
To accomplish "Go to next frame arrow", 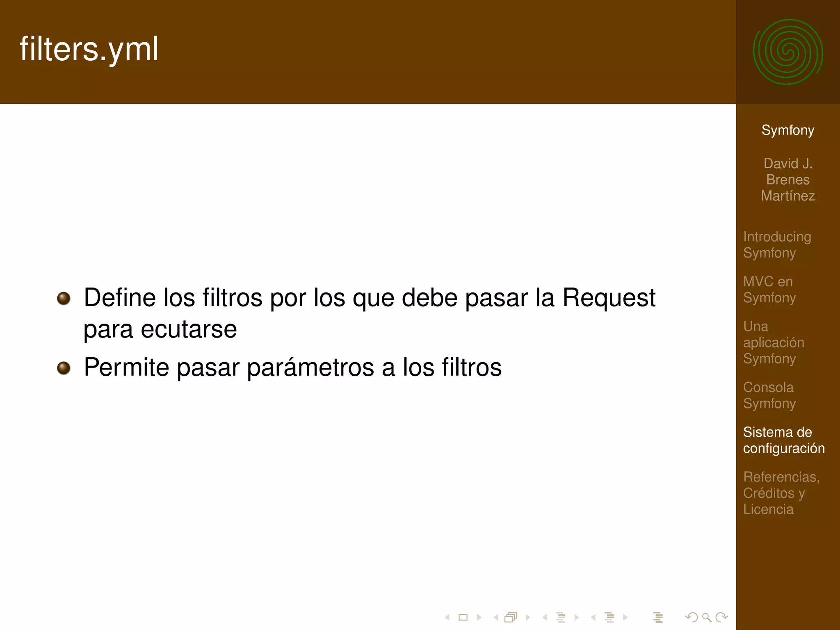I will (x=528, y=617).
